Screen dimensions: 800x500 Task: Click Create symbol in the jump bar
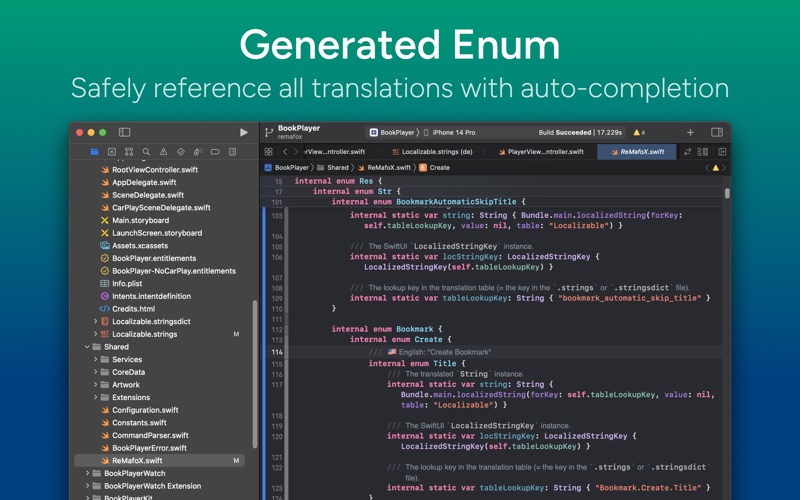click(x=435, y=167)
